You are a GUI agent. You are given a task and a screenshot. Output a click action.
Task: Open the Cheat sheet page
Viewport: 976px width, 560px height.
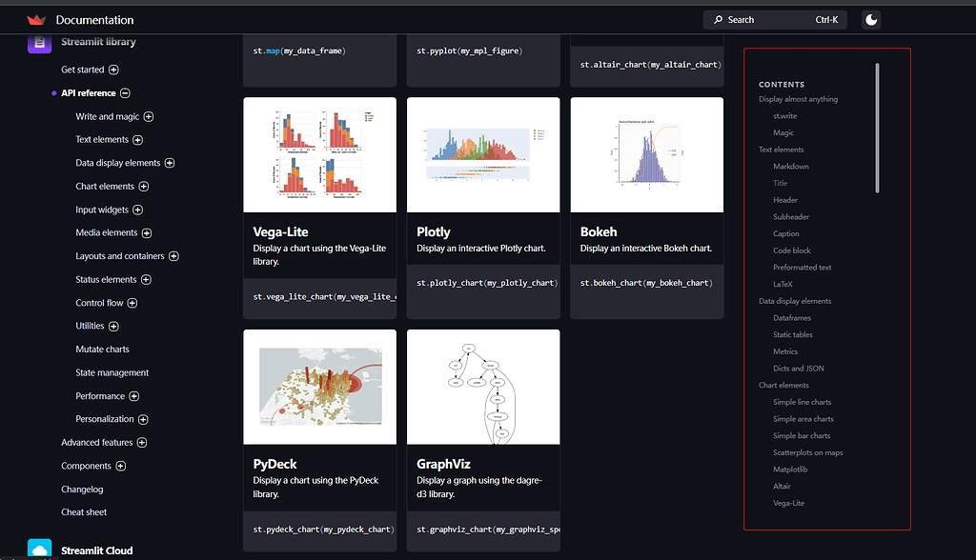tap(84, 511)
